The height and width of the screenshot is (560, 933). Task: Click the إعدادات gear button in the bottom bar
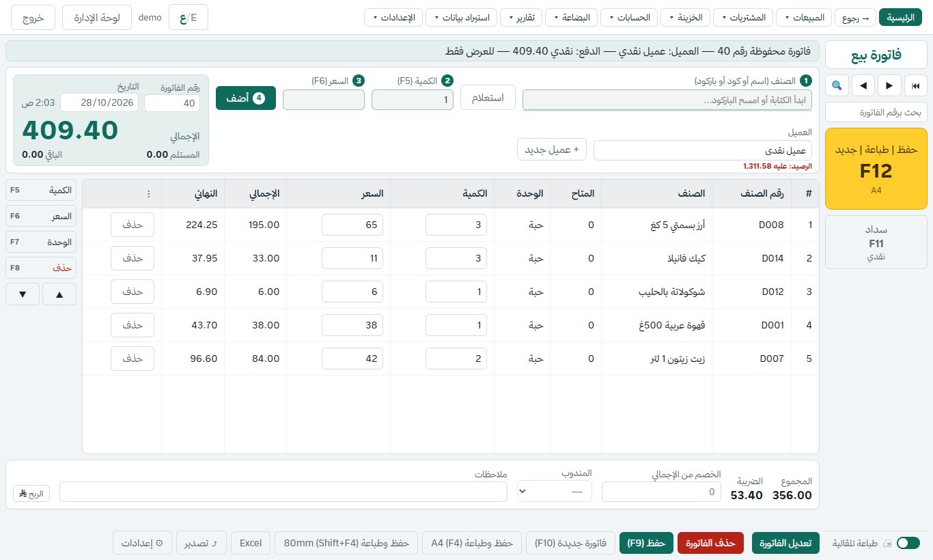142,543
